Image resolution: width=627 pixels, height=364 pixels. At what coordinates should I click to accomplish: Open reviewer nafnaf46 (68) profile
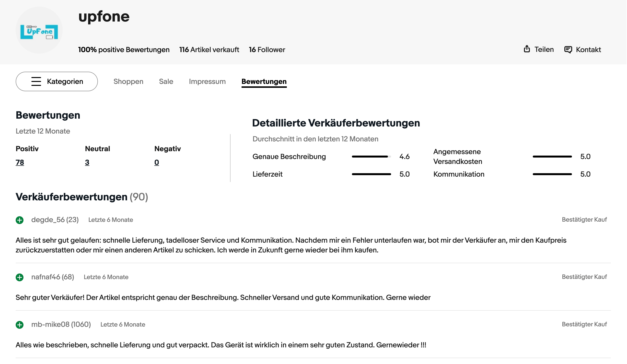[x=53, y=277]
